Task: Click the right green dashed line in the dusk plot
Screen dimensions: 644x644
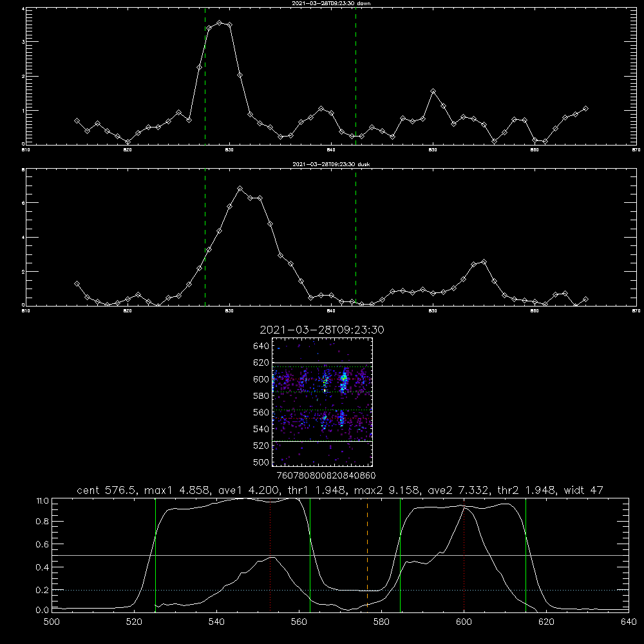Action: [355, 238]
